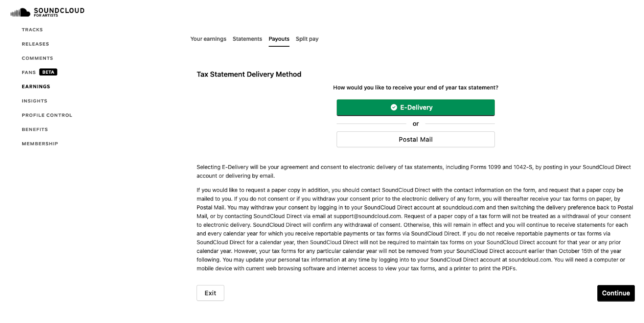The width and height of the screenshot is (644, 323).
Task: Select Postal Mail as delivery method
Action: 415,139
